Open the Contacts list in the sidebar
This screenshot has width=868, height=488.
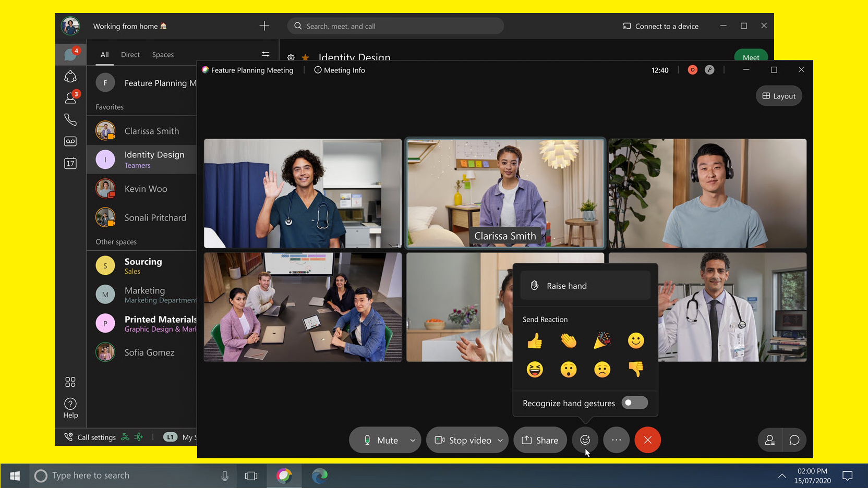tap(70, 97)
